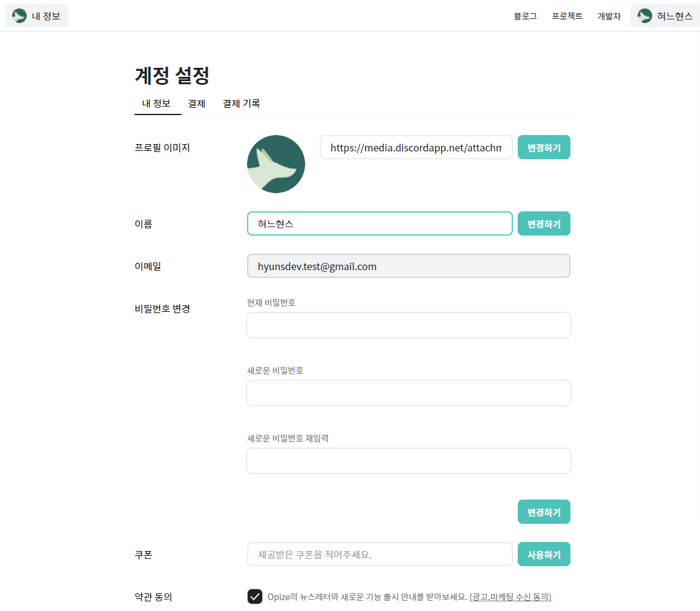
Task: Focus the 이름 field containing 혀느현스
Action: 380,223
